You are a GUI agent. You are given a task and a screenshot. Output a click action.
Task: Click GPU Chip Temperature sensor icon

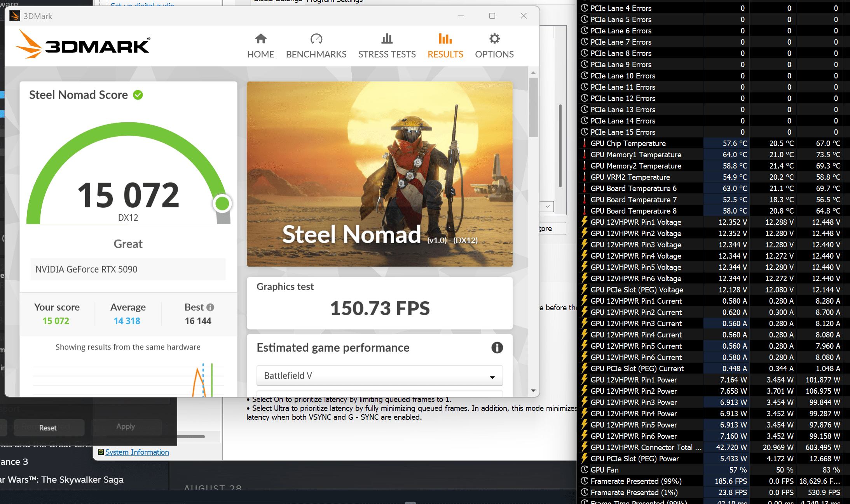584,143
